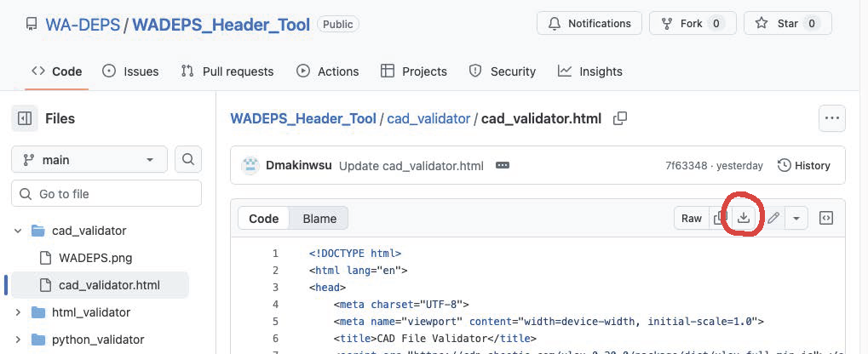Screen dimensions: 868x354
Task: Collapse the cad_validator folder
Action: [18, 231]
